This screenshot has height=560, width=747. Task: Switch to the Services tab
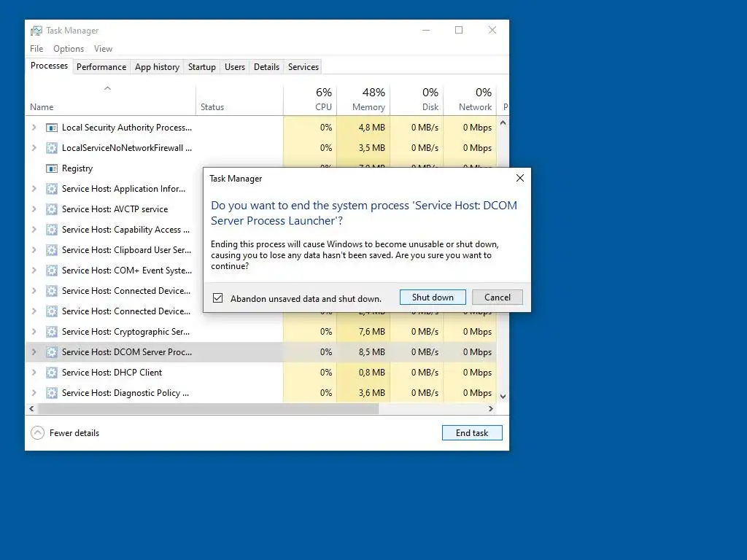tap(303, 67)
